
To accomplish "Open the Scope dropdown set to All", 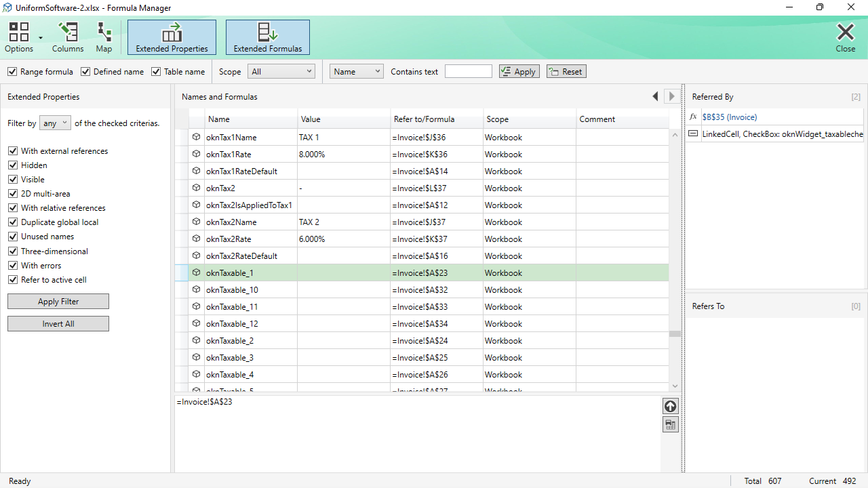I will click(x=281, y=71).
